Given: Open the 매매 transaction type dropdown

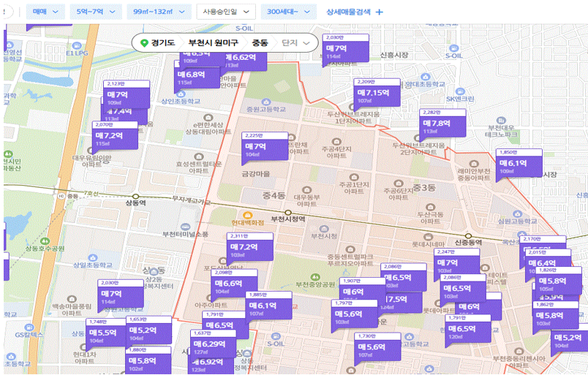Looking at the screenshot, I should click(45, 12).
